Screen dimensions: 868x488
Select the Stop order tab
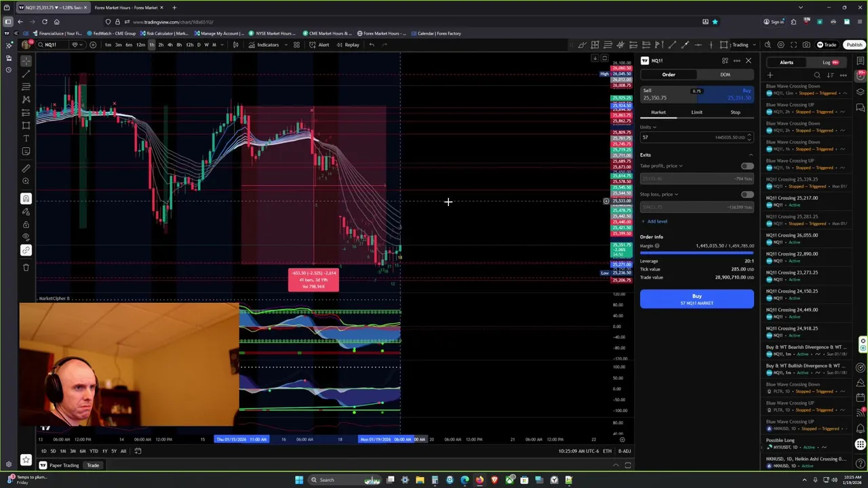[x=735, y=113]
